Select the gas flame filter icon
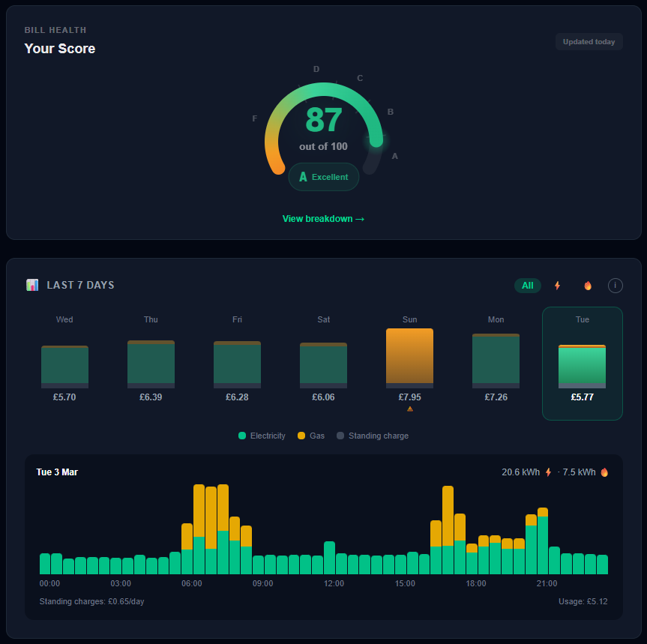This screenshot has width=647, height=644. pos(587,286)
